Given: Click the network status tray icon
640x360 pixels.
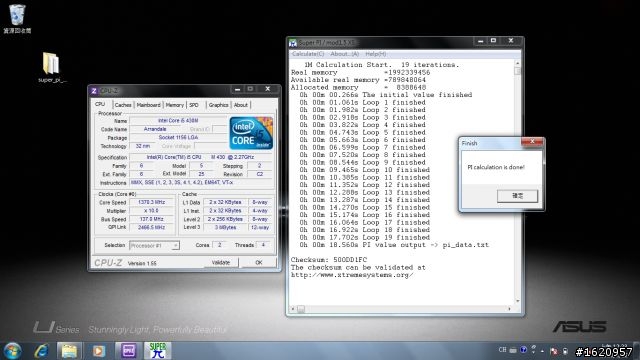Looking at the screenshot, I should pyautogui.click(x=554, y=351).
